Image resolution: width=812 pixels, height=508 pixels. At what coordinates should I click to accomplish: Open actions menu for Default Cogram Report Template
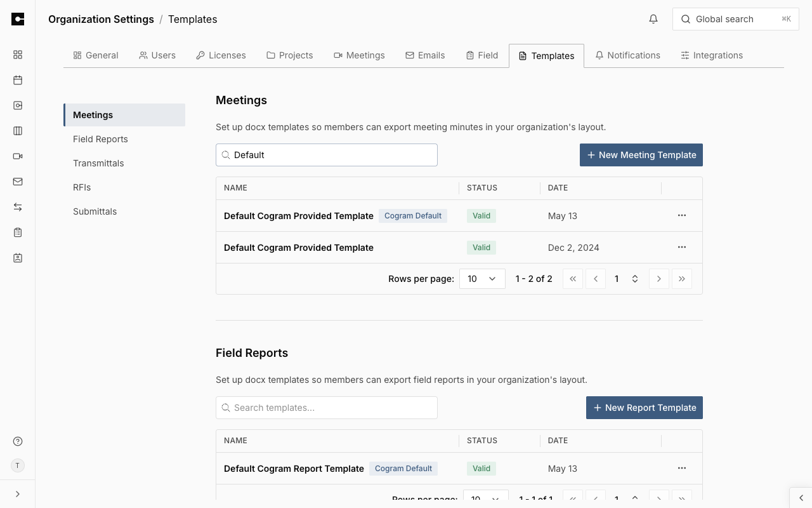click(682, 468)
